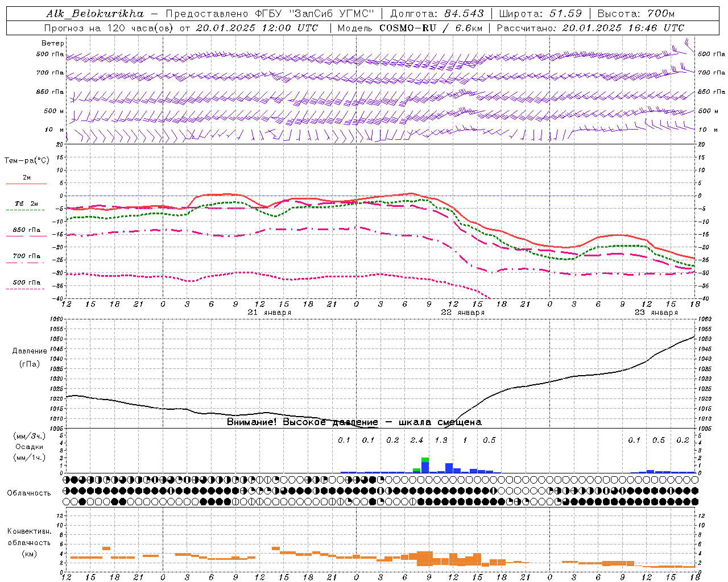Select the 2.4 precipitation amount value
The image size is (728, 582).
point(416,440)
